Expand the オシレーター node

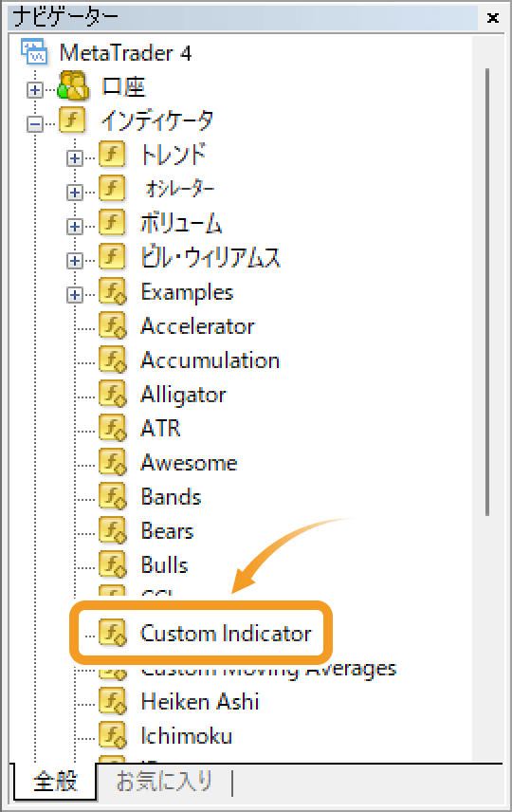(x=75, y=193)
